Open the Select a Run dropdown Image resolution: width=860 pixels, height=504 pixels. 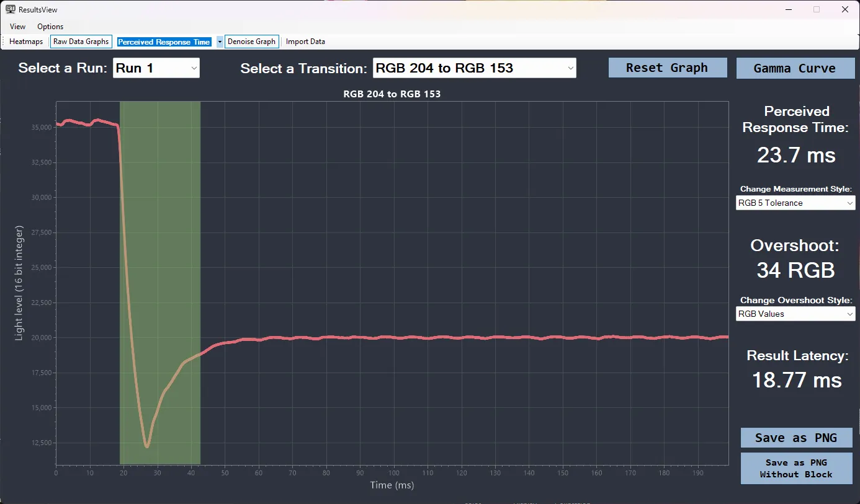click(x=156, y=68)
